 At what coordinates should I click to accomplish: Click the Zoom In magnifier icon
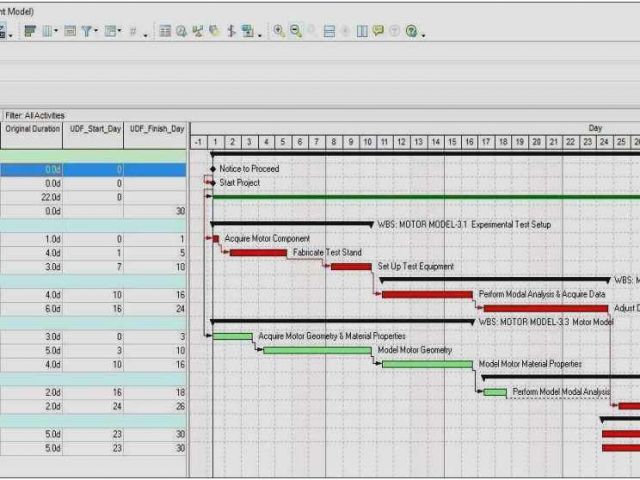(279, 32)
